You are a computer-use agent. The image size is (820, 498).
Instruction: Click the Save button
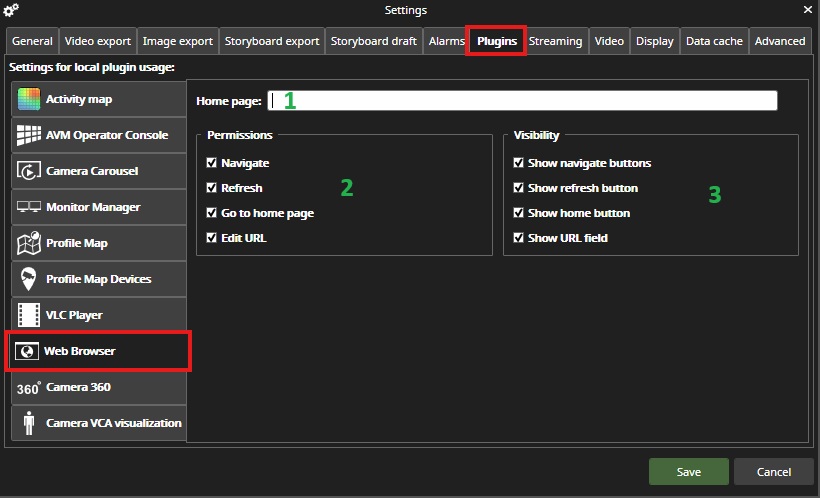[x=689, y=472]
